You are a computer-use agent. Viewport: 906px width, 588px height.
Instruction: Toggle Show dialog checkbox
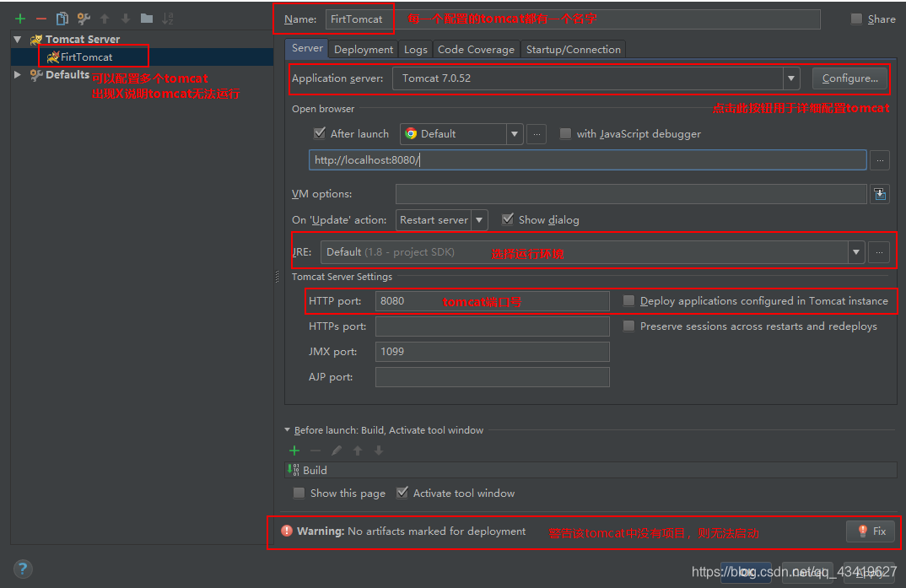tap(508, 219)
